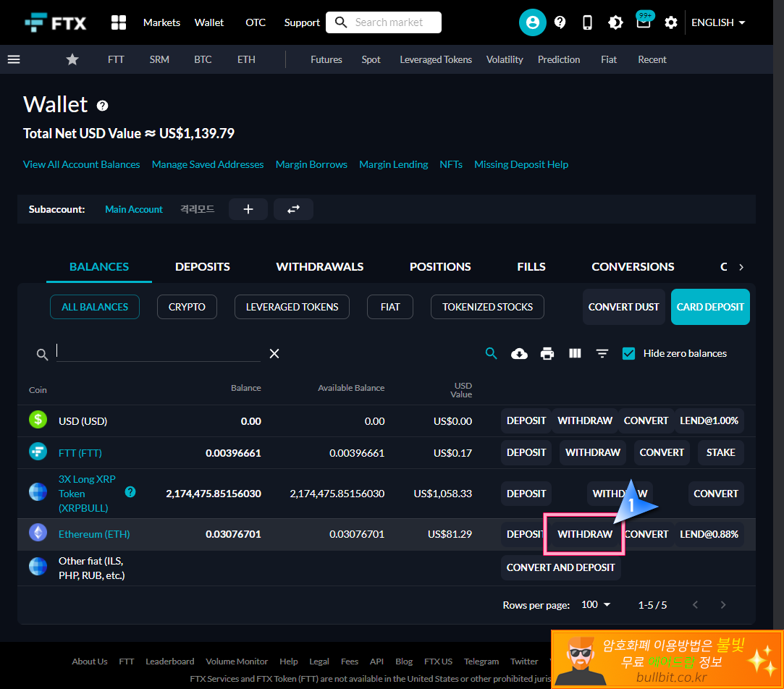Image resolution: width=784 pixels, height=689 pixels.
Task: Click the teal search magnifier icon in table toolbar
Action: point(492,353)
